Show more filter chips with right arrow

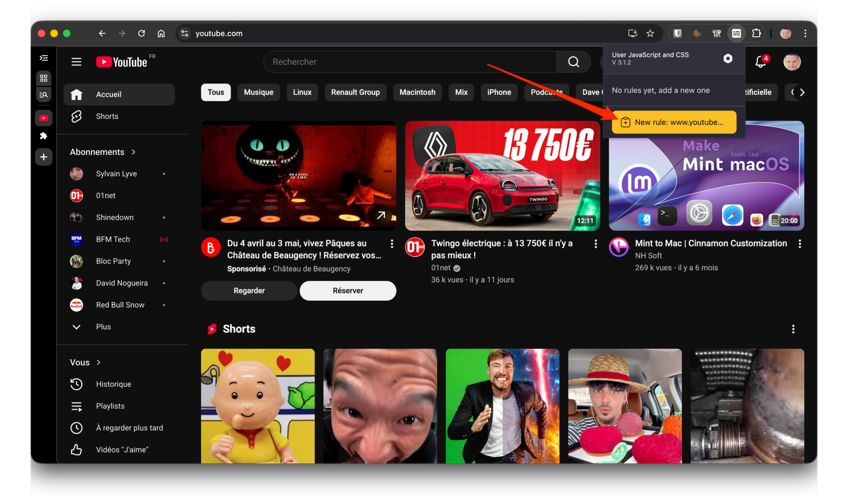tap(802, 92)
